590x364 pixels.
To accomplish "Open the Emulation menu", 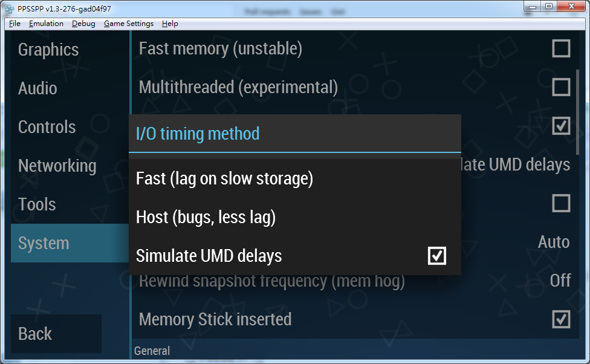I will [46, 24].
